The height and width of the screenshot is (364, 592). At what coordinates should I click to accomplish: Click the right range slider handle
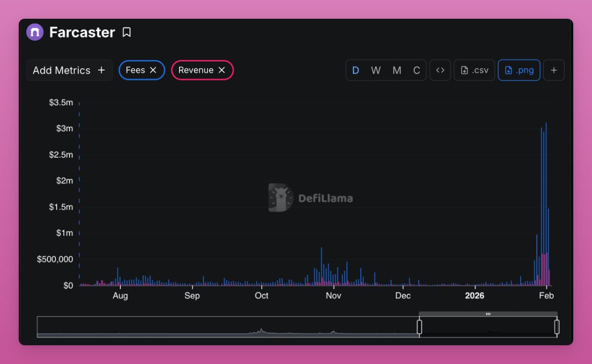pyautogui.click(x=557, y=327)
